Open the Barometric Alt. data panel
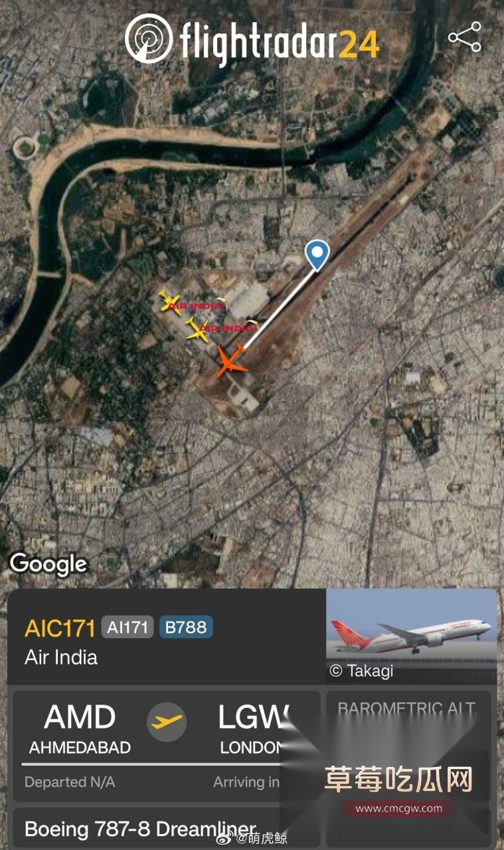Screen dimensions: 504x850 tap(408, 744)
